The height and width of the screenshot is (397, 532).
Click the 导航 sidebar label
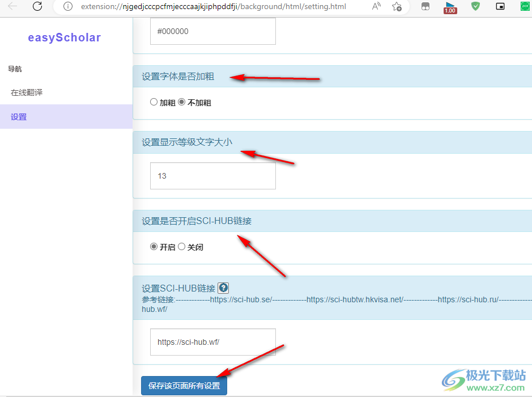click(15, 69)
